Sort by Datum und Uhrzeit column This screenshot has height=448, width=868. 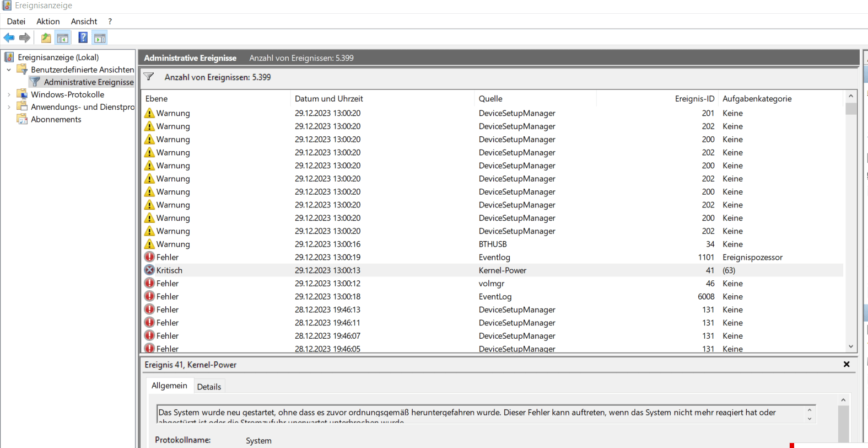(x=382, y=98)
